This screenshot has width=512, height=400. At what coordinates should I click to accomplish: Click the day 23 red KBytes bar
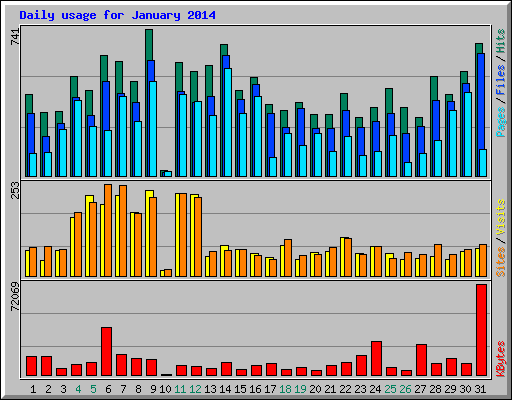[x=361, y=365]
